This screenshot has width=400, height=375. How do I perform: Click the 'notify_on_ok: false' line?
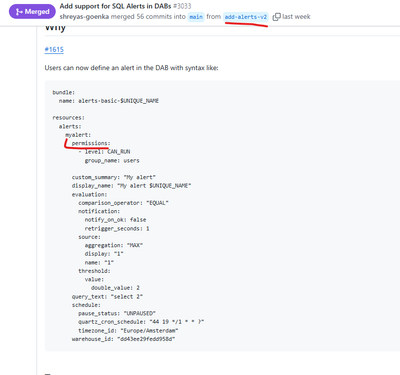(x=115, y=220)
